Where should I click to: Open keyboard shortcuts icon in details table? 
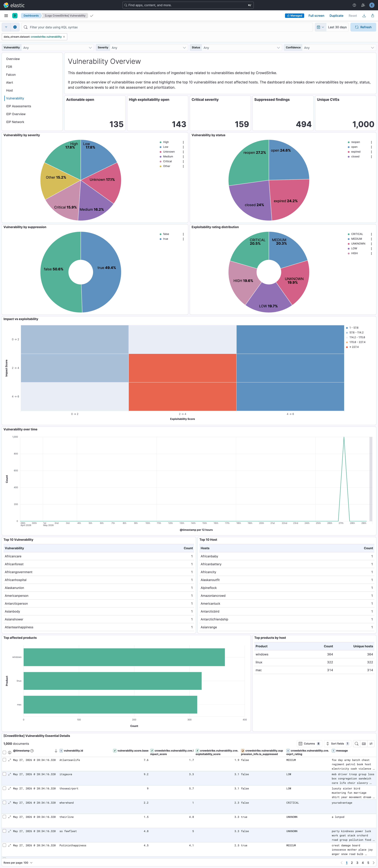coord(364,744)
